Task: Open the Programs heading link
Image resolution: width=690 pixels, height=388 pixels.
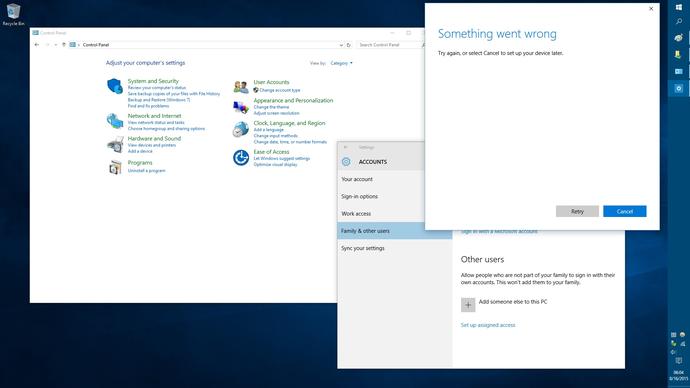Action: [x=140, y=162]
